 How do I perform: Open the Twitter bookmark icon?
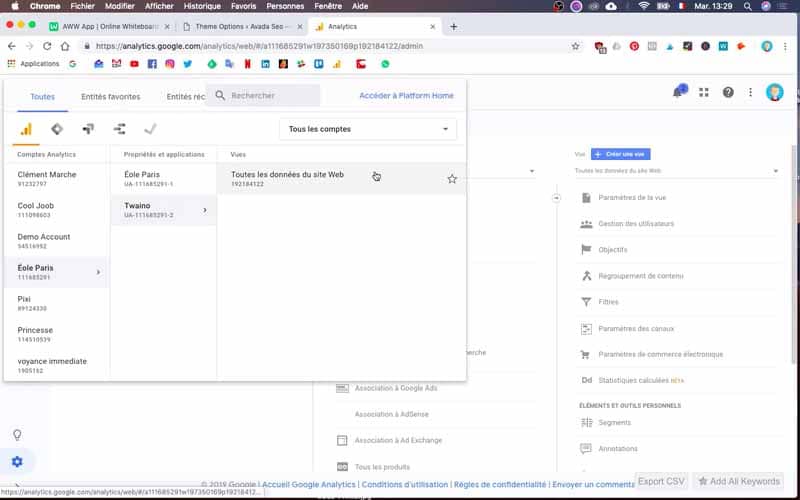point(188,64)
